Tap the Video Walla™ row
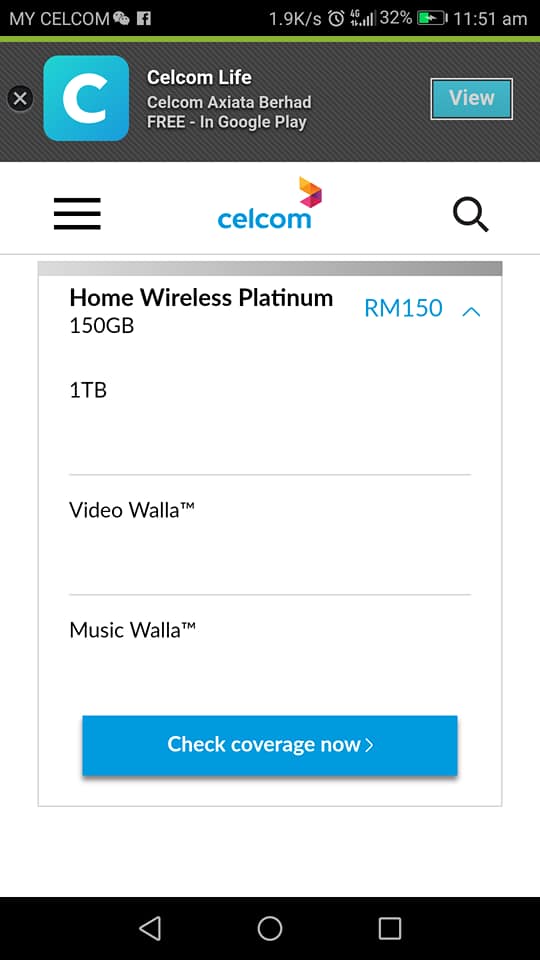Viewport: 540px width, 960px height. [270, 534]
